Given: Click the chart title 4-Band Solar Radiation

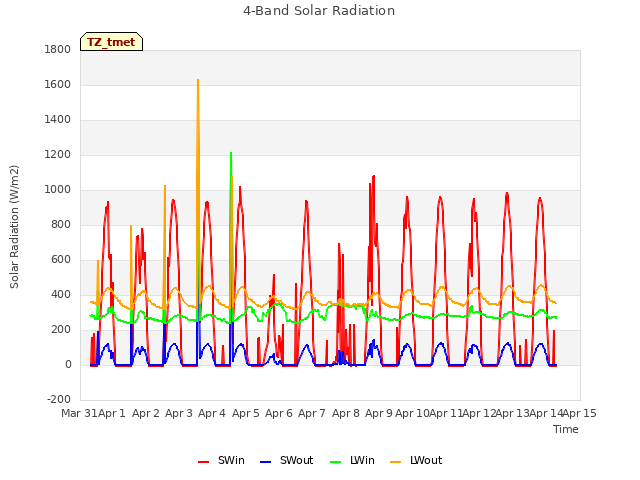Looking at the screenshot, I should point(319,11).
